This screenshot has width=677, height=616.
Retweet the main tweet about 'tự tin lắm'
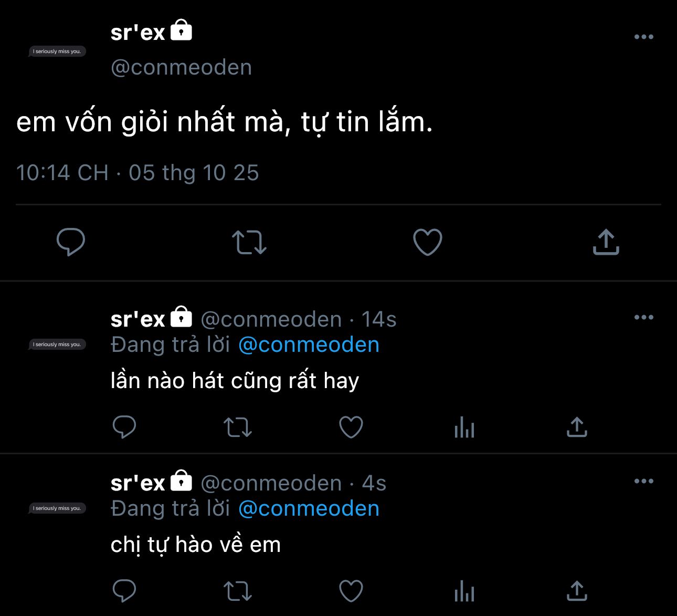tap(249, 242)
